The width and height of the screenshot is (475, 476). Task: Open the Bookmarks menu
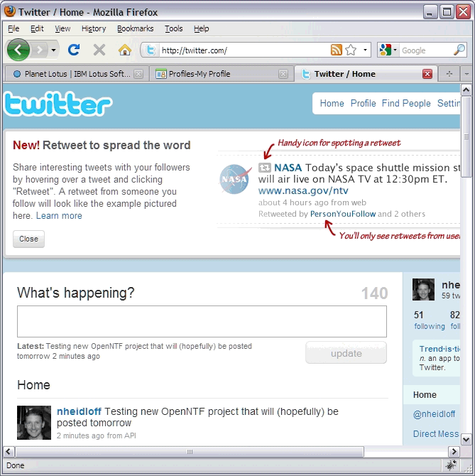136,28
